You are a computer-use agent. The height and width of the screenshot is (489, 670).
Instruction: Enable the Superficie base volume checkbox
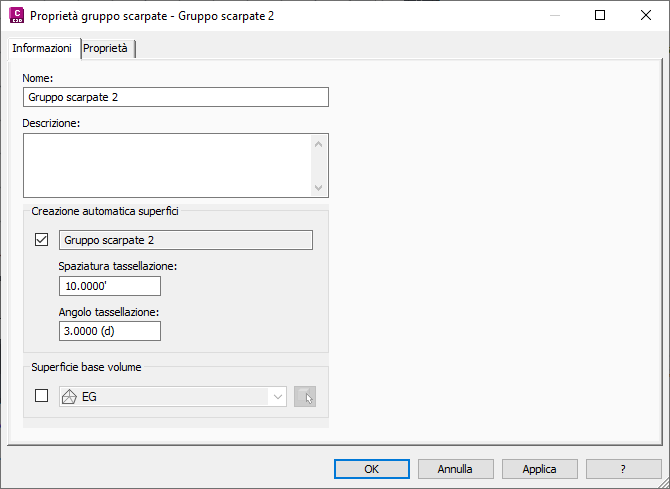click(x=42, y=396)
